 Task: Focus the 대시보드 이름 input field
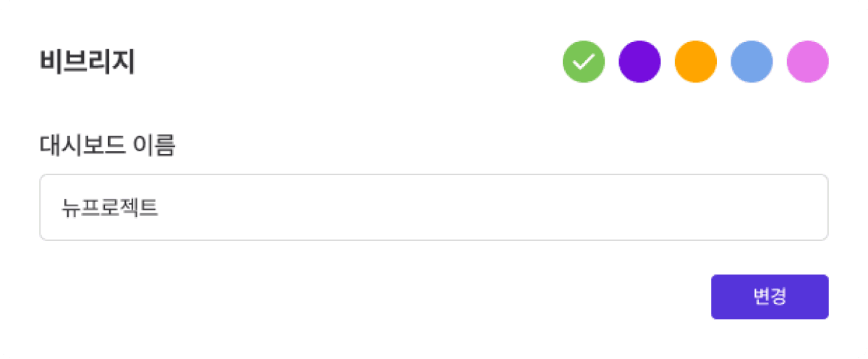click(x=433, y=207)
